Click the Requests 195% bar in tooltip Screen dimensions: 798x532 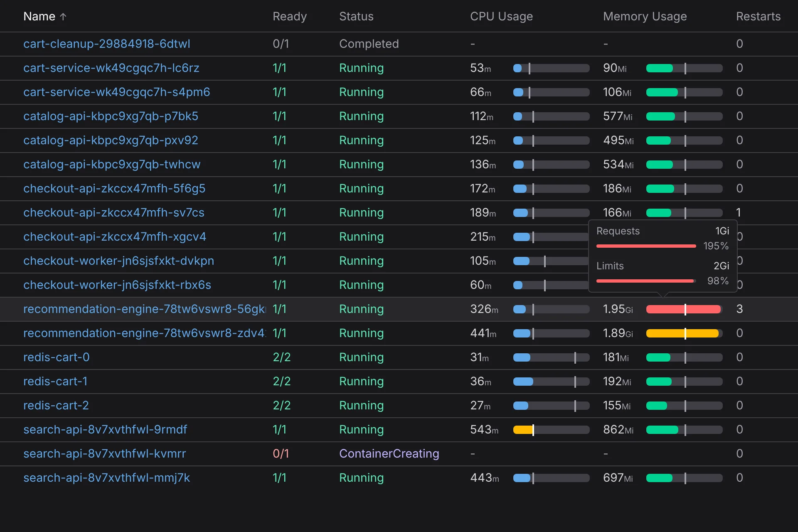coord(646,246)
